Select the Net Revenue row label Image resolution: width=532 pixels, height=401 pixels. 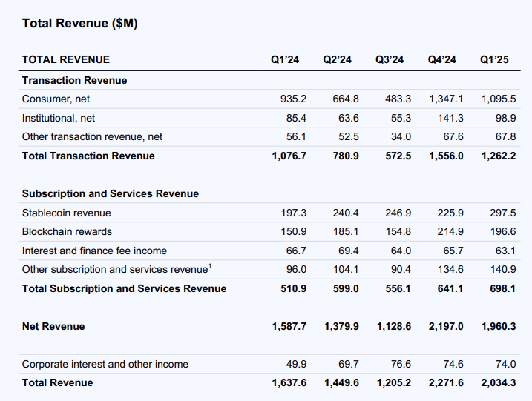[x=53, y=326]
